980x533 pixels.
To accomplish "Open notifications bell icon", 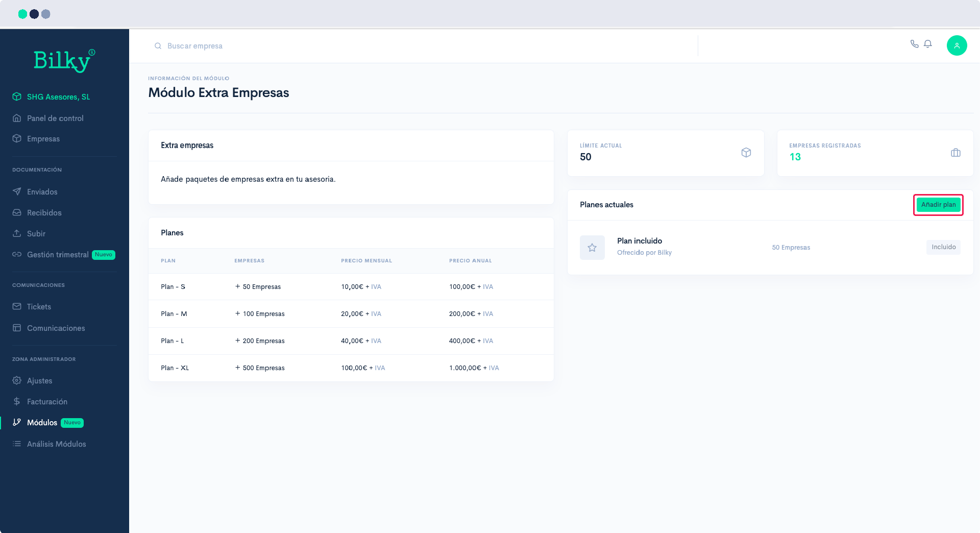I will (928, 44).
